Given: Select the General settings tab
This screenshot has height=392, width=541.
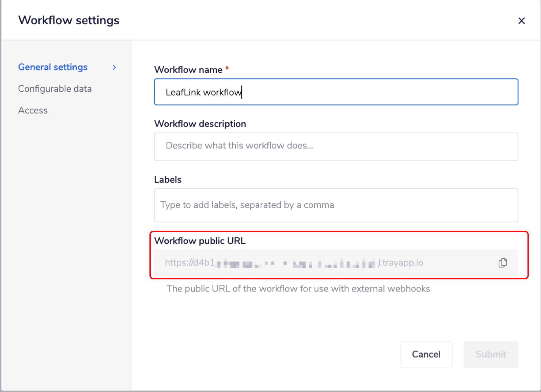Looking at the screenshot, I should 52,67.
